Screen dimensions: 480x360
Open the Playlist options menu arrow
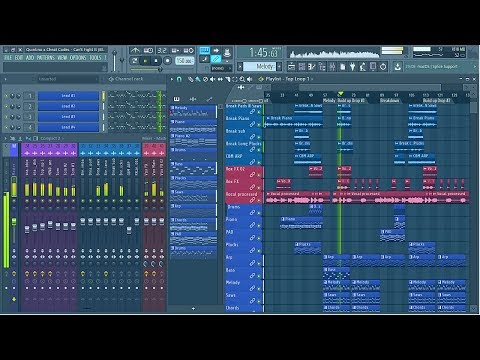(172, 79)
